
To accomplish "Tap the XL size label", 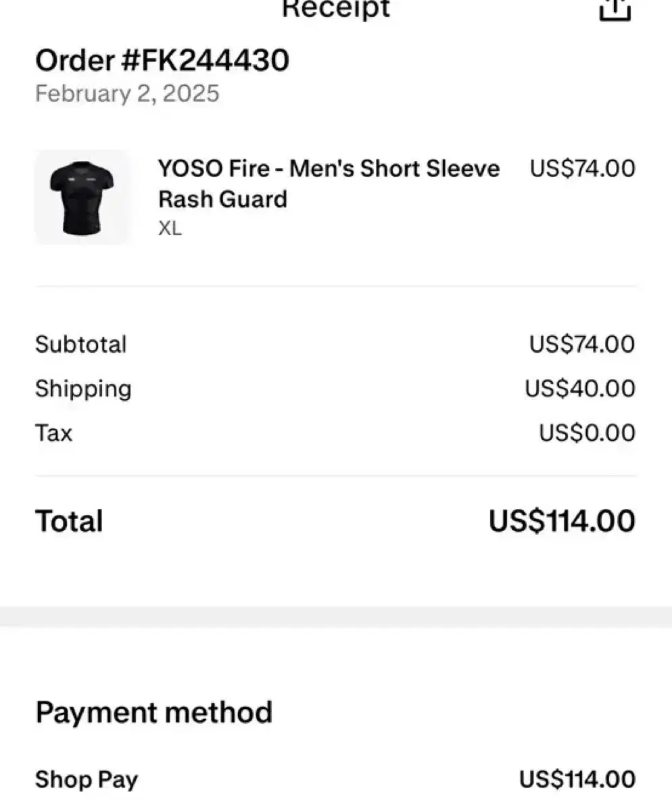I will pos(170,228).
